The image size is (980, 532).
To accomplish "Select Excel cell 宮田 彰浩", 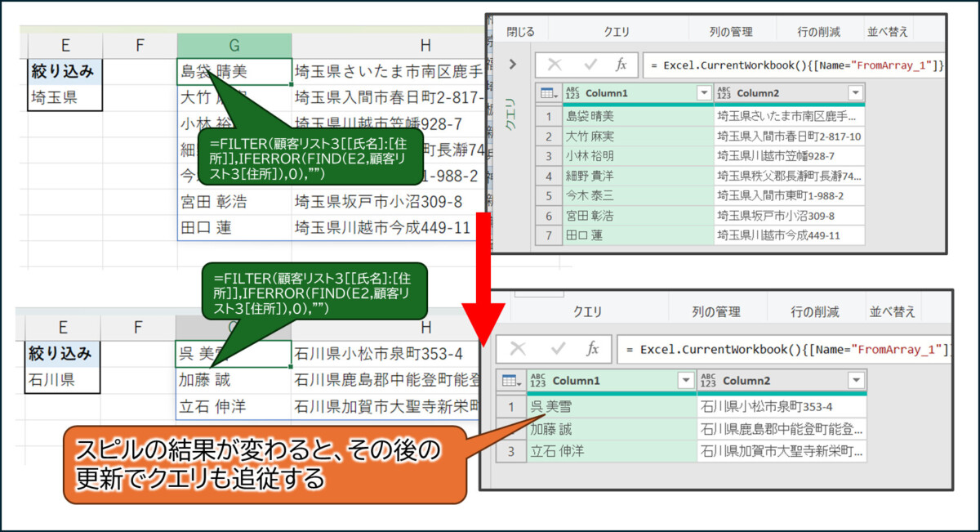I will [x=234, y=201].
